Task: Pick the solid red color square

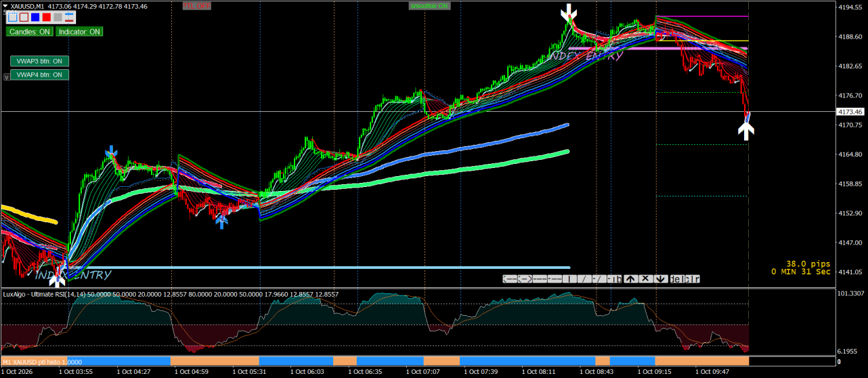Action: 47,17
